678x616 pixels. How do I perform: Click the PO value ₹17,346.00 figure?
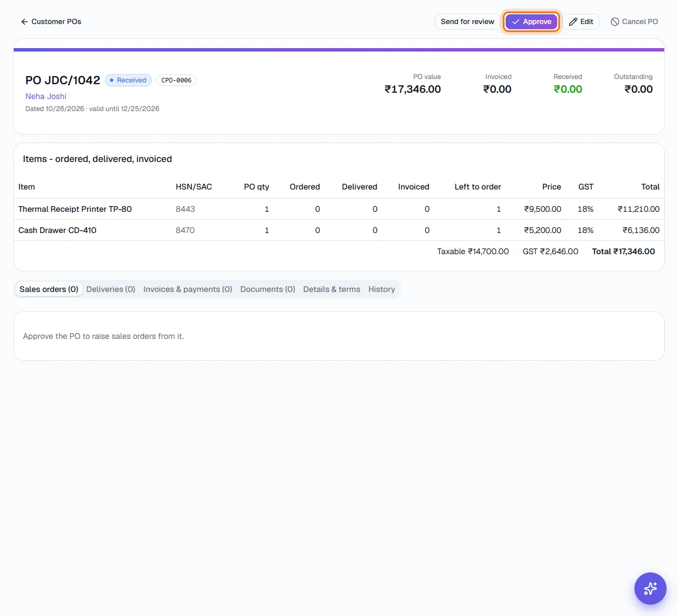click(x=413, y=89)
